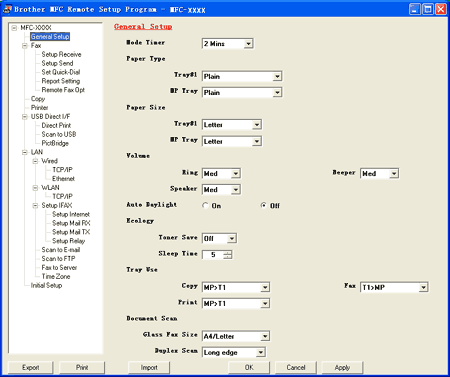
Task: Select Setup Receive in tree
Action: pos(61,54)
